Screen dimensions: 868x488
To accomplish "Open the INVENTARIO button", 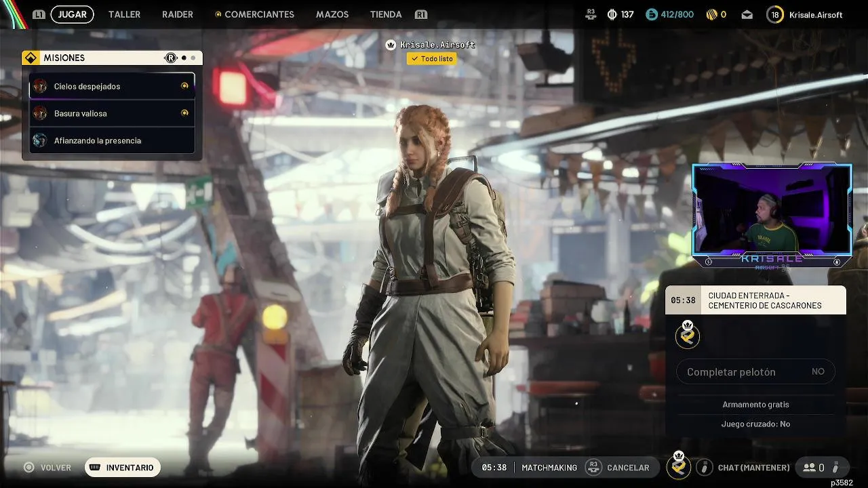I will click(123, 468).
